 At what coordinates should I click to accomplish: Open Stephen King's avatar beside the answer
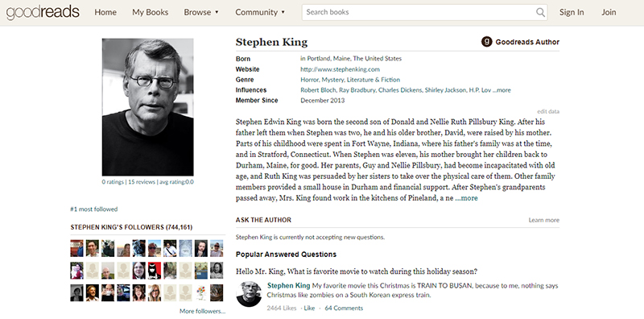(249, 293)
